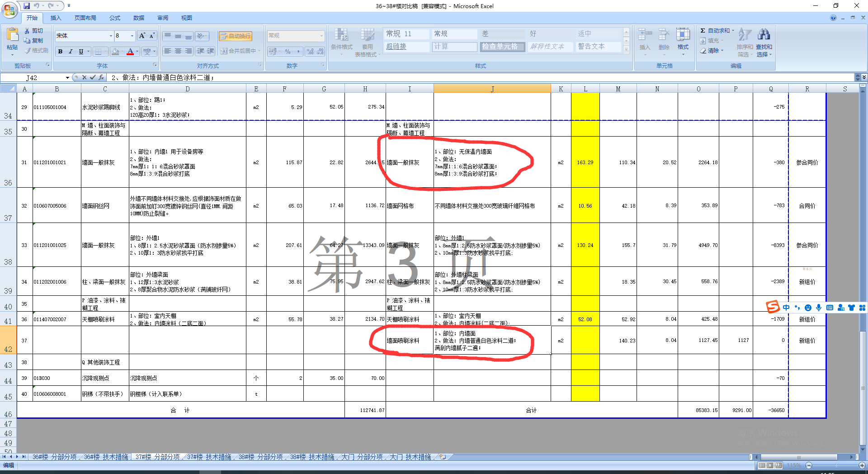The height and width of the screenshot is (474, 868).
Task: Expand the cell styles gallery
Action: (x=626, y=50)
